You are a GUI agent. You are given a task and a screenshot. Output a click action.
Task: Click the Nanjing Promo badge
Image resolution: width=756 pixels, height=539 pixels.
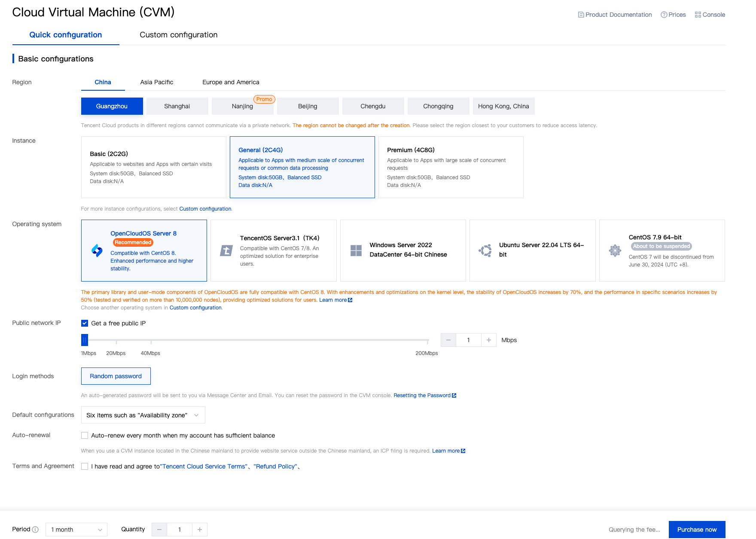pos(264,99)
